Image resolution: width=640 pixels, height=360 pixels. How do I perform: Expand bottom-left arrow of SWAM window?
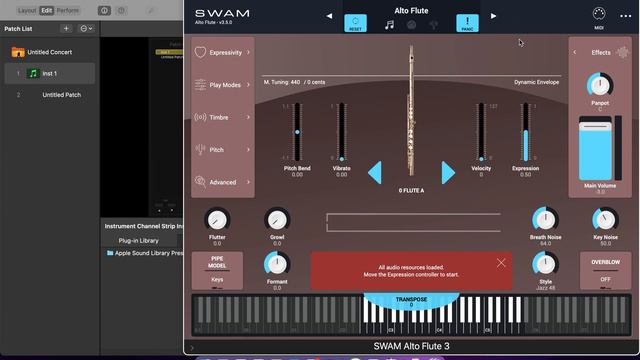[192, 348]
